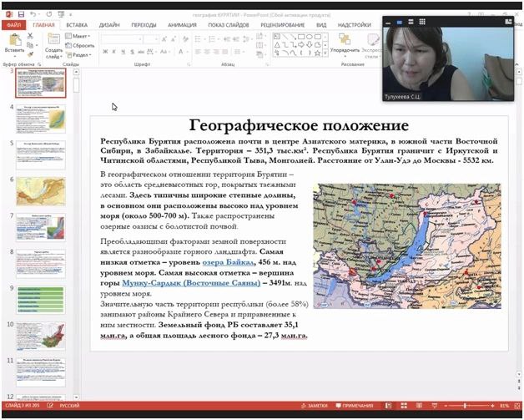Viewport: 524px width, 420px height.
Task: Switch to the Анимация ribbon tab
Action: tap(181, 25)
